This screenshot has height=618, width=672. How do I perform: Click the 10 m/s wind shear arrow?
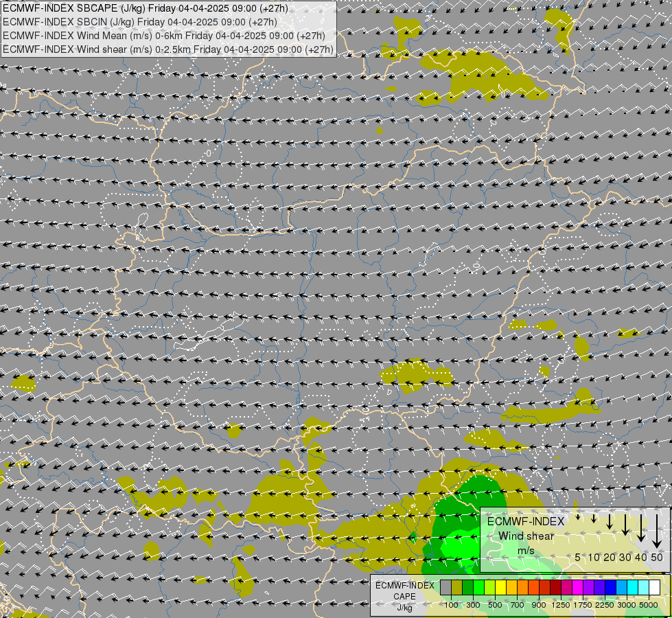[594, 518]
